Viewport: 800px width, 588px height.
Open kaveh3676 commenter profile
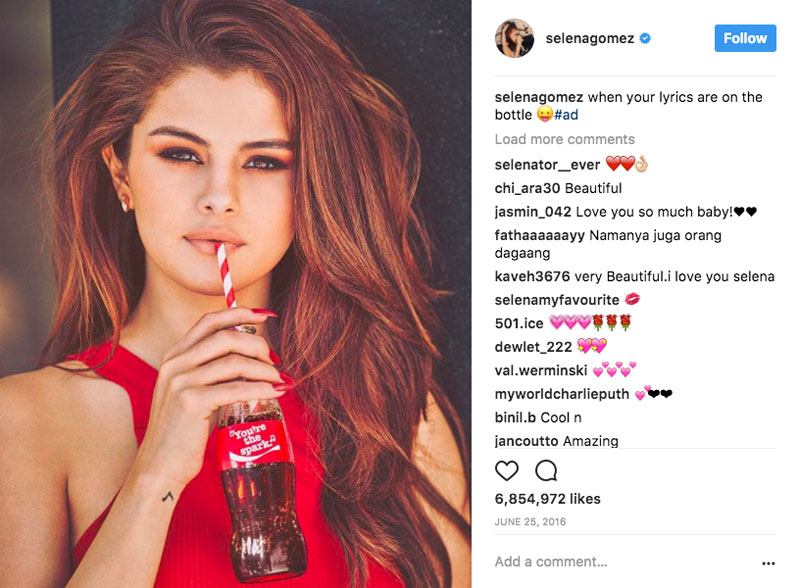pos(532,277)
